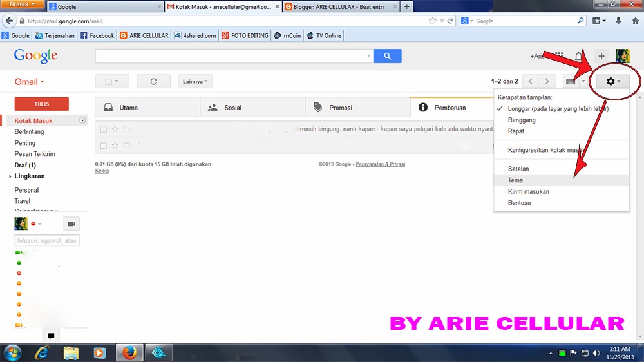The height and width of the screenshot is (362, 644).
Task: Go to Firefox home page icon
Action: point(635,21)
